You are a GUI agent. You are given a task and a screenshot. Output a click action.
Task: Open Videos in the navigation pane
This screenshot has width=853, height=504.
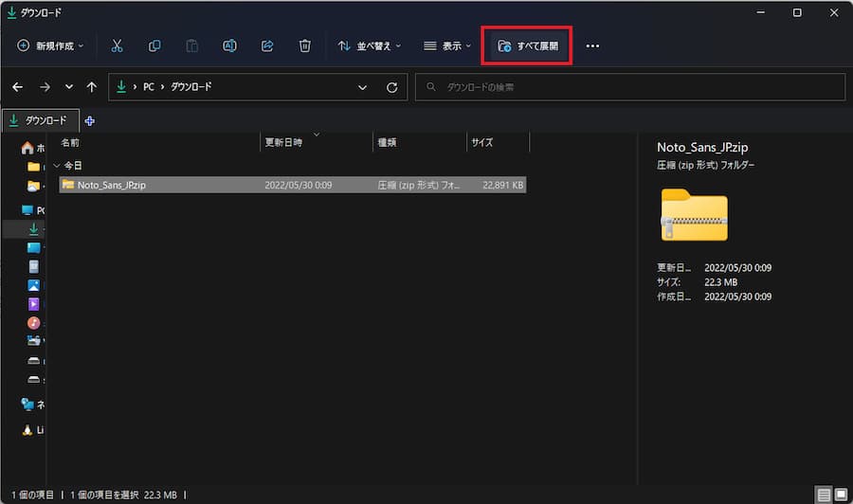[x=34, y=304]
